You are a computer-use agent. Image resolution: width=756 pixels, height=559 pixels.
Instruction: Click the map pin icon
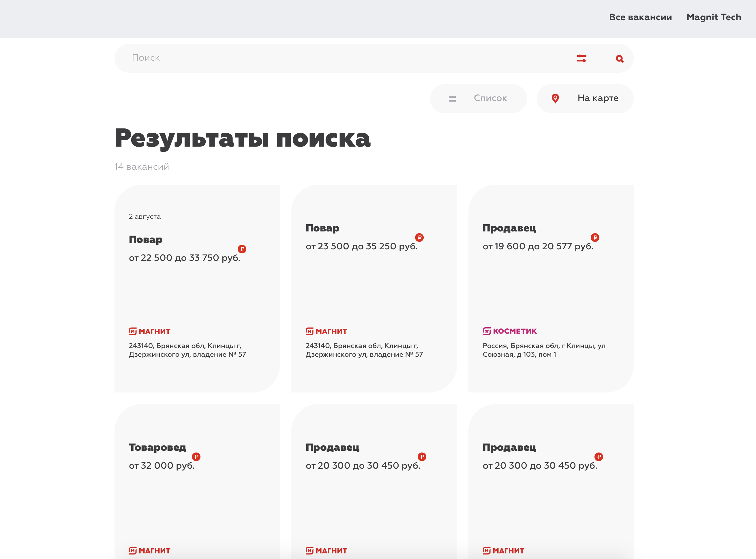pos(555,98)
